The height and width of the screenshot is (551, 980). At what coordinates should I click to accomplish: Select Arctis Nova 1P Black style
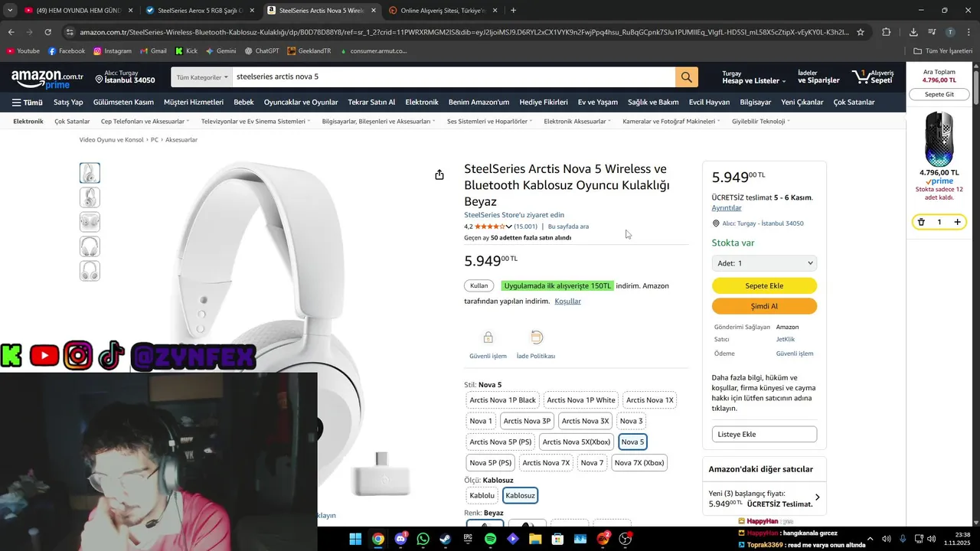[x=503, y=400]
